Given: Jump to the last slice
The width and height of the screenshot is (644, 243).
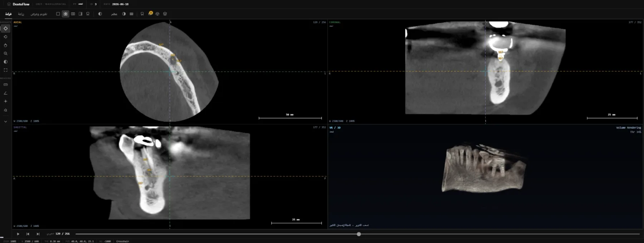Looking at the screenshot, I should pos(38,234).
